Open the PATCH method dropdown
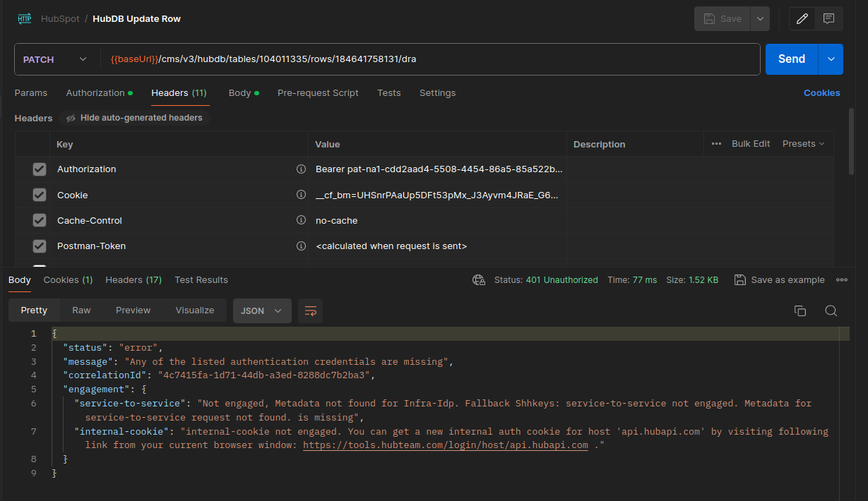868x501 pixels. [x=55, y=59]
